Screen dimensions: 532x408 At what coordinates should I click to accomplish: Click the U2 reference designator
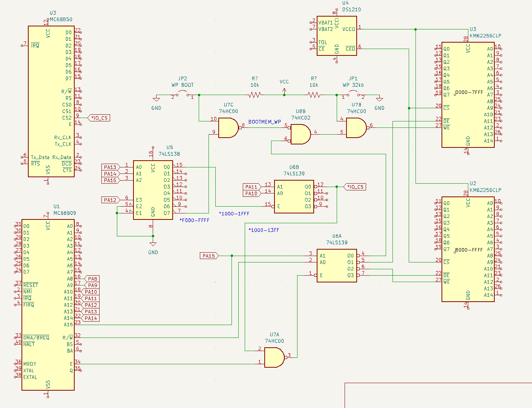(473, 184)
